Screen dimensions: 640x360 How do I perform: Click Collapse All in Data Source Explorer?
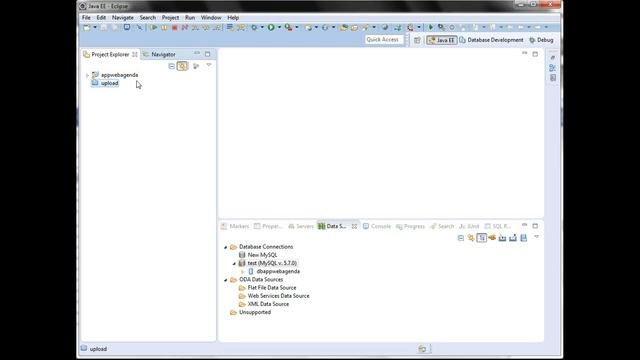(461, 238)
